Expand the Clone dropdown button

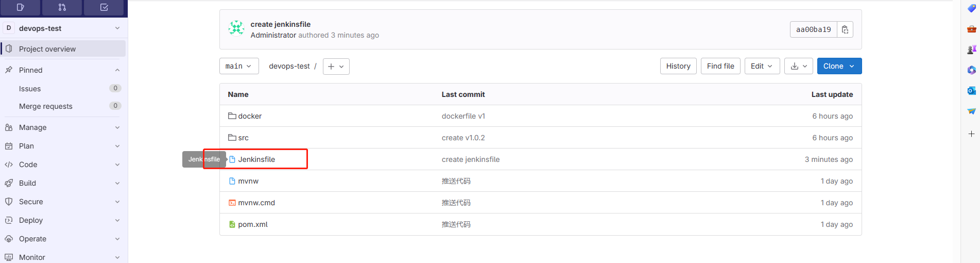click(839, 66)
